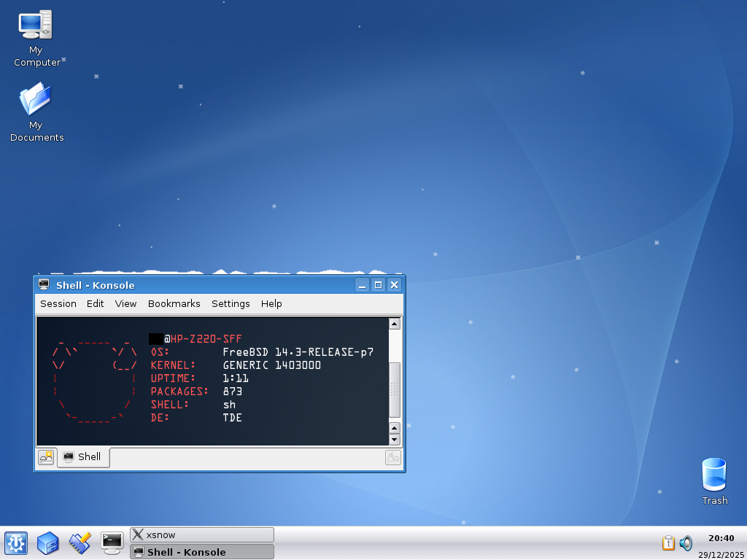Open the Settings menu in Konsole

point(231,303)
